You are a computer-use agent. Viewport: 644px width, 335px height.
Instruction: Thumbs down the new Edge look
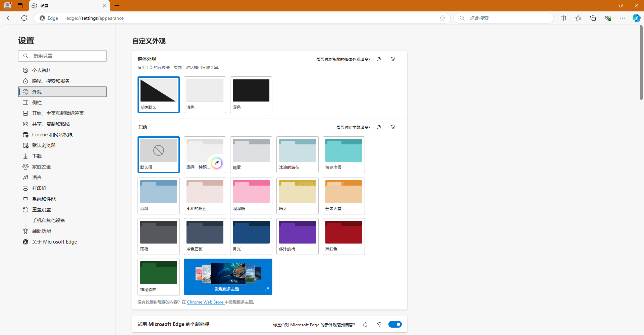coord(379,324)
